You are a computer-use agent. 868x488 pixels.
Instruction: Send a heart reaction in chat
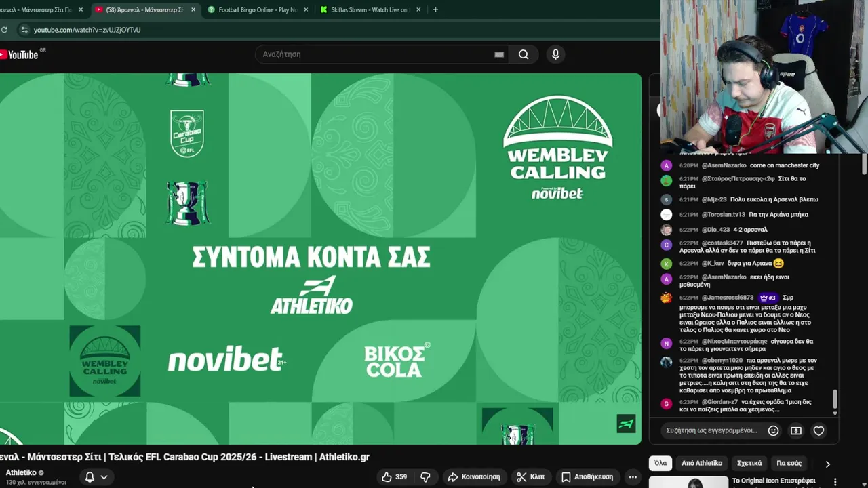pos(818,430)
